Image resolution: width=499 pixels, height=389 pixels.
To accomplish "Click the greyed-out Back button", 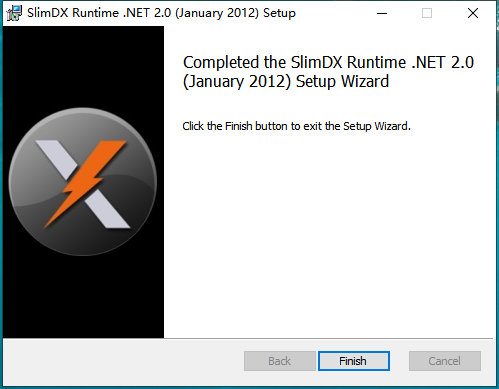I will [x=280, y=361].
